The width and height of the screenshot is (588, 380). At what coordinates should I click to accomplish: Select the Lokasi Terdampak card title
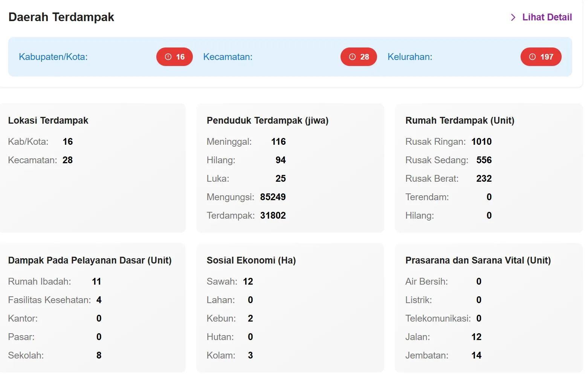coord(48,121)
